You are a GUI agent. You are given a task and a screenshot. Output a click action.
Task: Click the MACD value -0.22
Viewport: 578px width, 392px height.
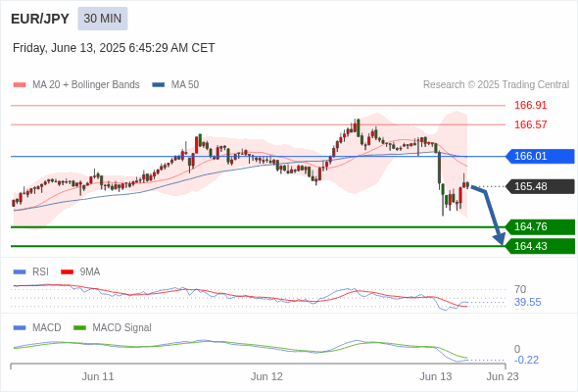pyautogui.click(x=526, y=360)
